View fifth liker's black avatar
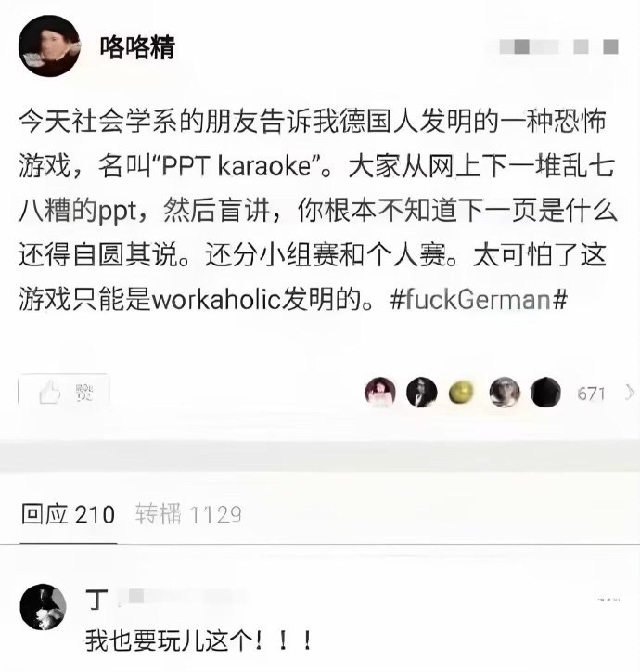 pyautogui.click(x=545, y=392)
